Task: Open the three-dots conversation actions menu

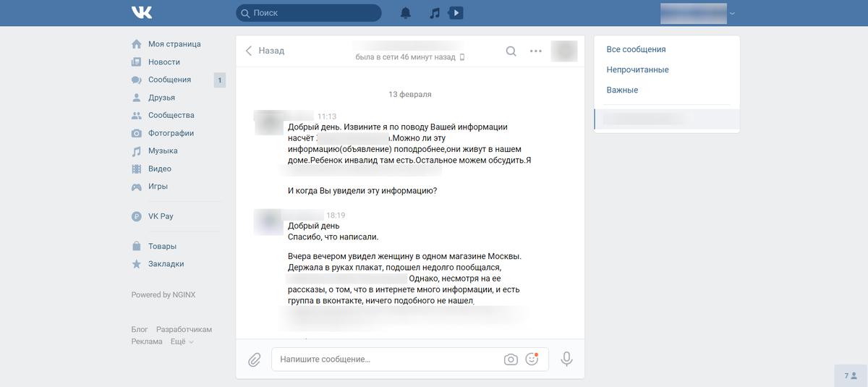Action: coord(536,51)
